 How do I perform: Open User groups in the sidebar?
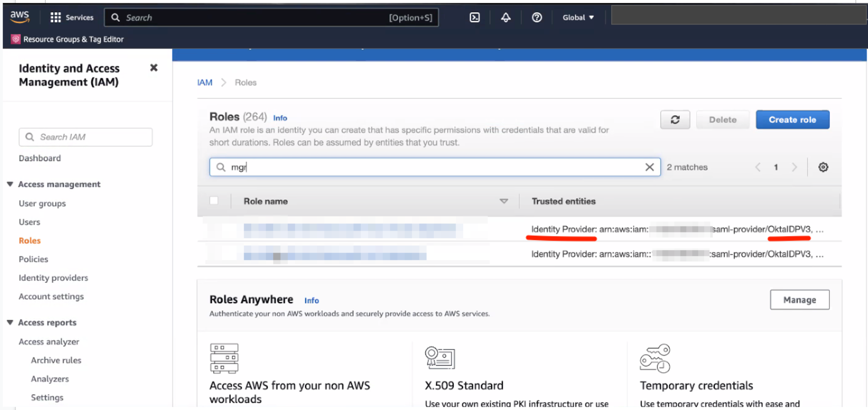(x=42, y=203)
